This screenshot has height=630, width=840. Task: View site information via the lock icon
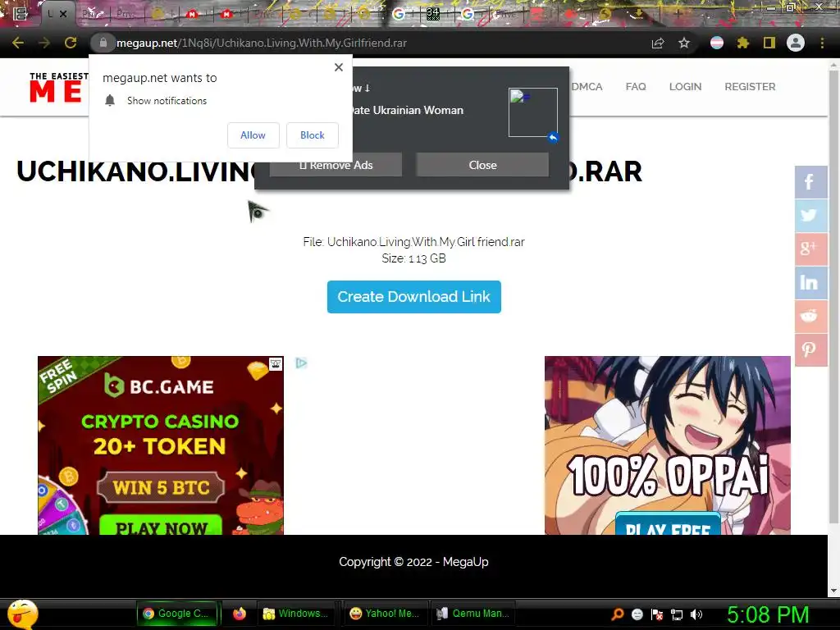(103, 43)
